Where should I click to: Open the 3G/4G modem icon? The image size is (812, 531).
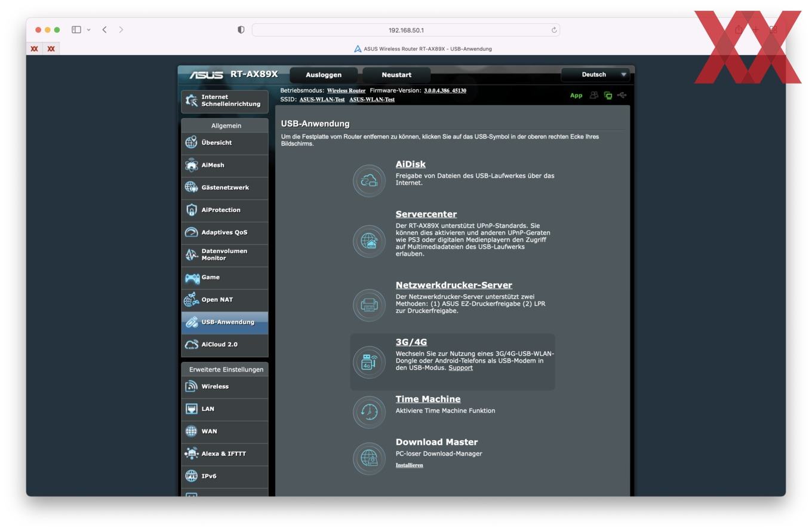[x=369, y=362]
